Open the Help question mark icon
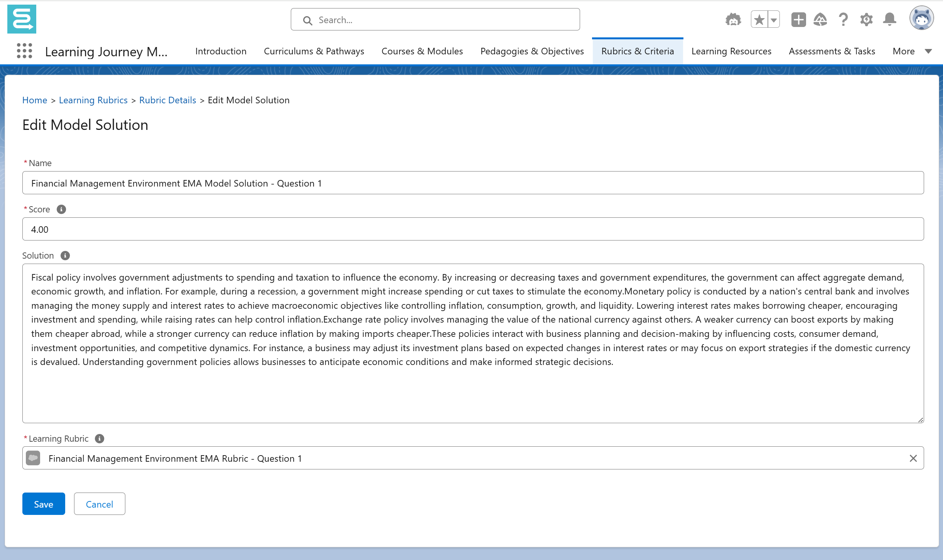Viewport: 943px width, 560px height. [x=843, y=19]
